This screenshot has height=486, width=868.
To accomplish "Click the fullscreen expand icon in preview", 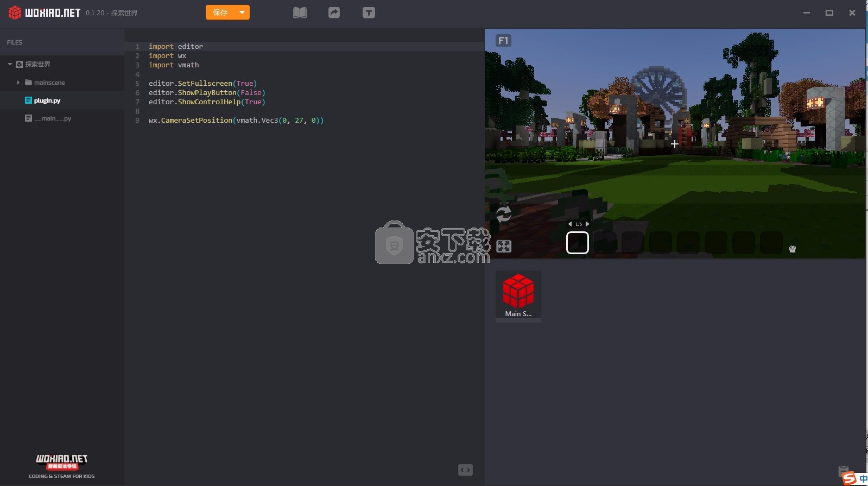I will (504, 247).
